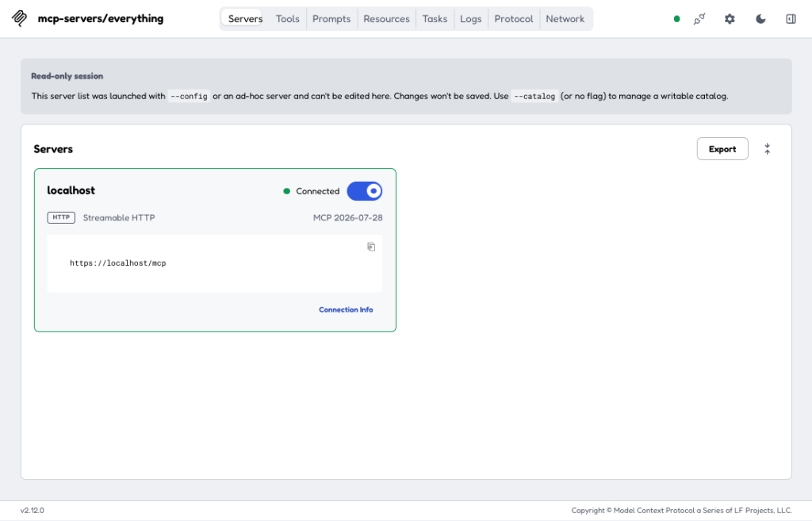Click the copyright notice in footer
Viewport: 812px width, 521px height.
tap(681, 511)
